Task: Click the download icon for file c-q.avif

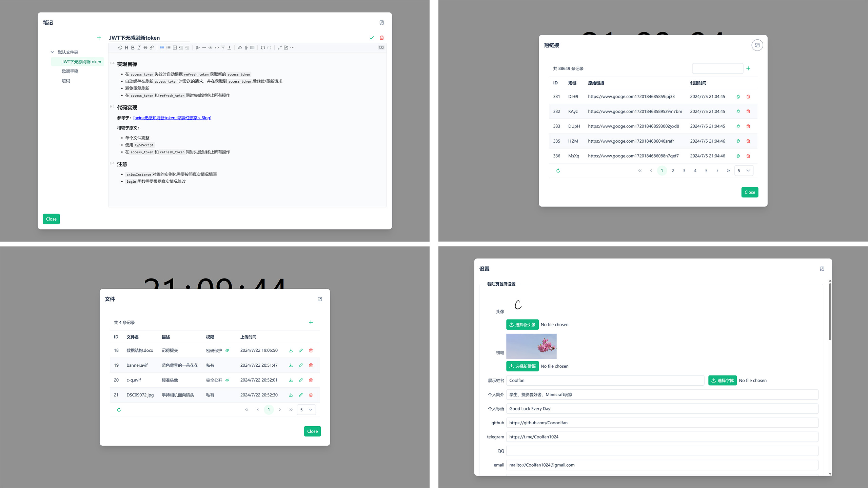Action: point(292,380)
